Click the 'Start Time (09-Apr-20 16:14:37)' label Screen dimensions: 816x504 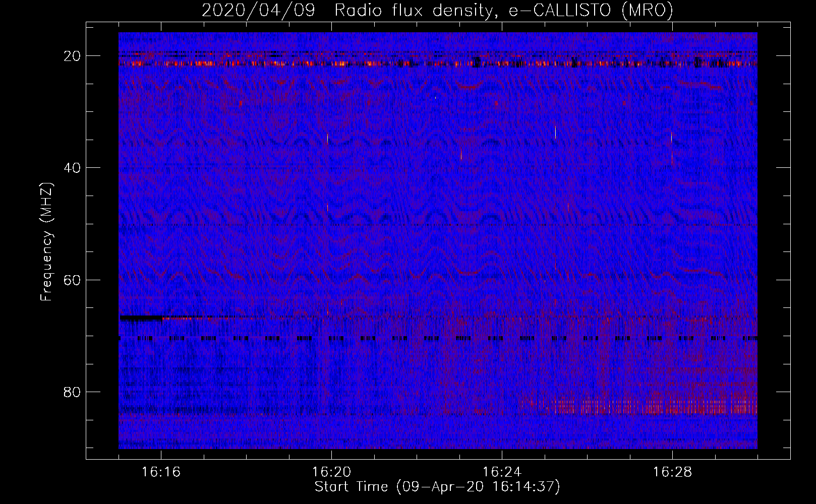[437, 487]
